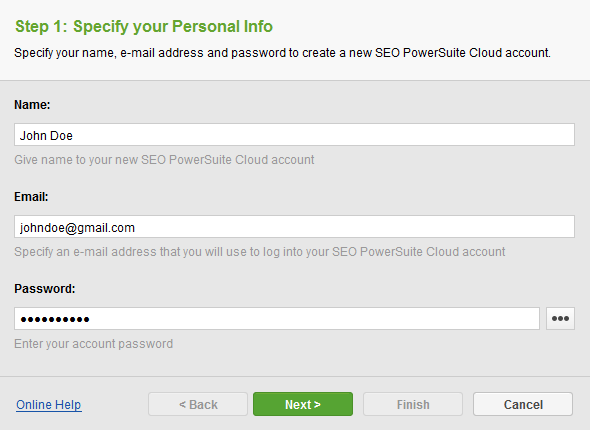The width and height of the screenshot is (590, 430).
Task: Cancel the account creation wizard
Action: click(x=523, y=404)
